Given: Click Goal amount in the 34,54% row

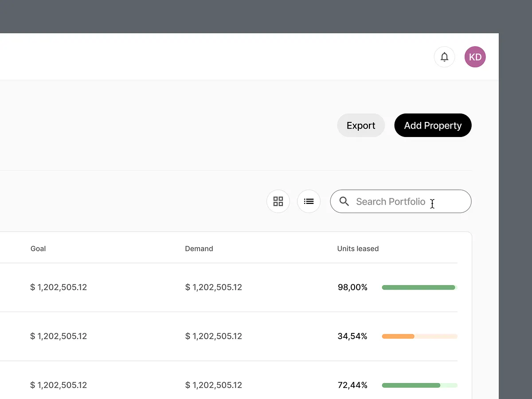Looking at the screenshot, I should [59, 336].
